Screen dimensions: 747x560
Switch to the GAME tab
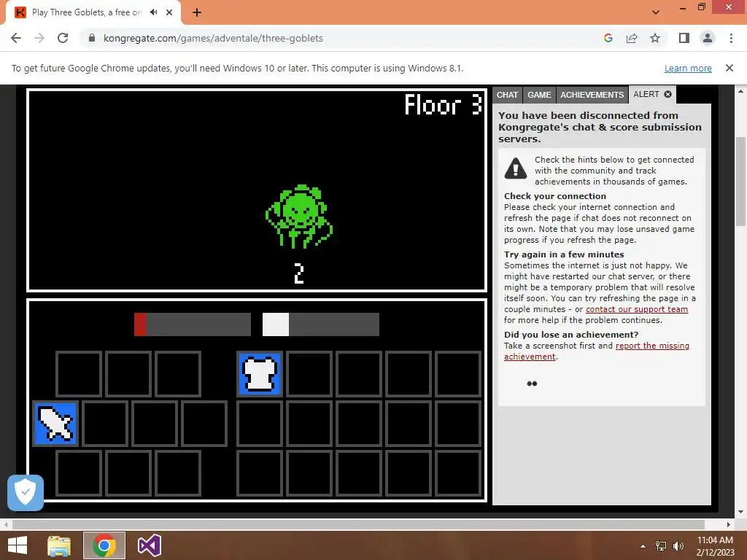click(539, 95)
